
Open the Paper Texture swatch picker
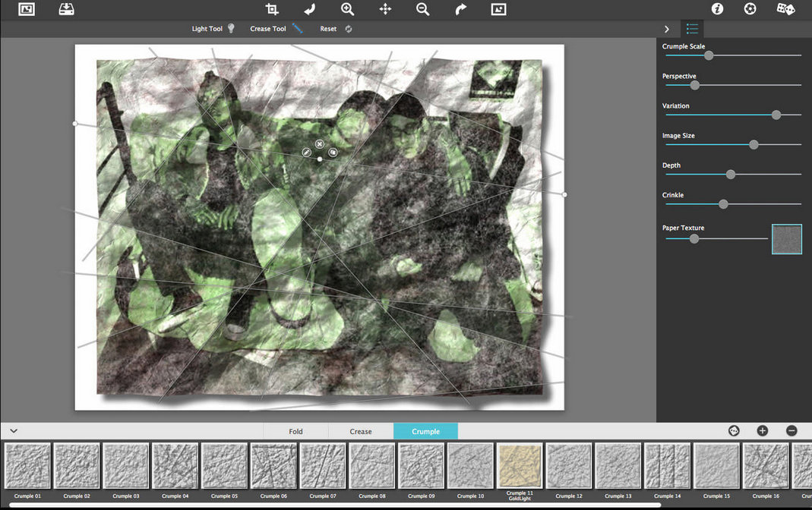point(787,239)
